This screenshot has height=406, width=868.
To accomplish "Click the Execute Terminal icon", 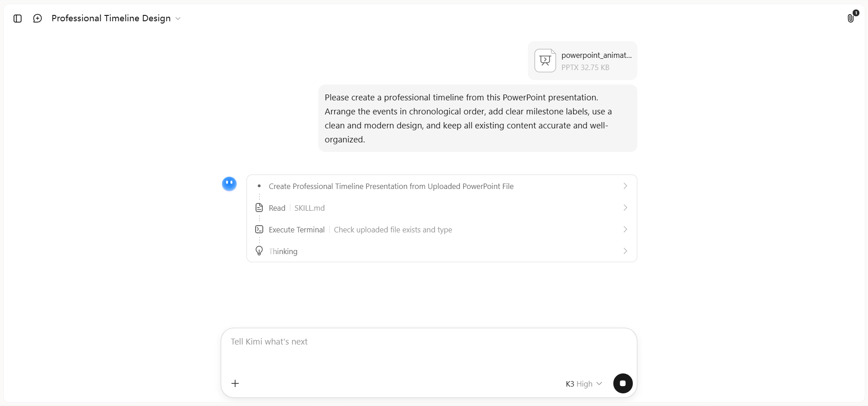I will [x=259, y=229].
